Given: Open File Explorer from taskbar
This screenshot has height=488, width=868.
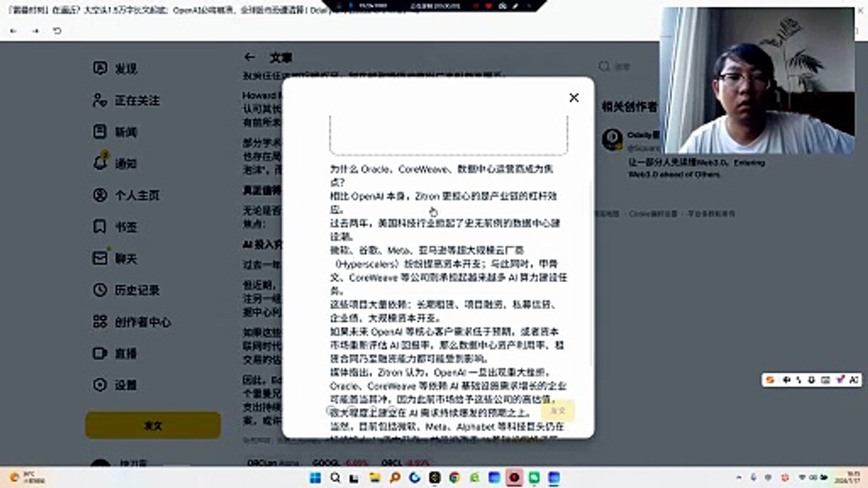Looking at the screenshot, I should point(375,478).
